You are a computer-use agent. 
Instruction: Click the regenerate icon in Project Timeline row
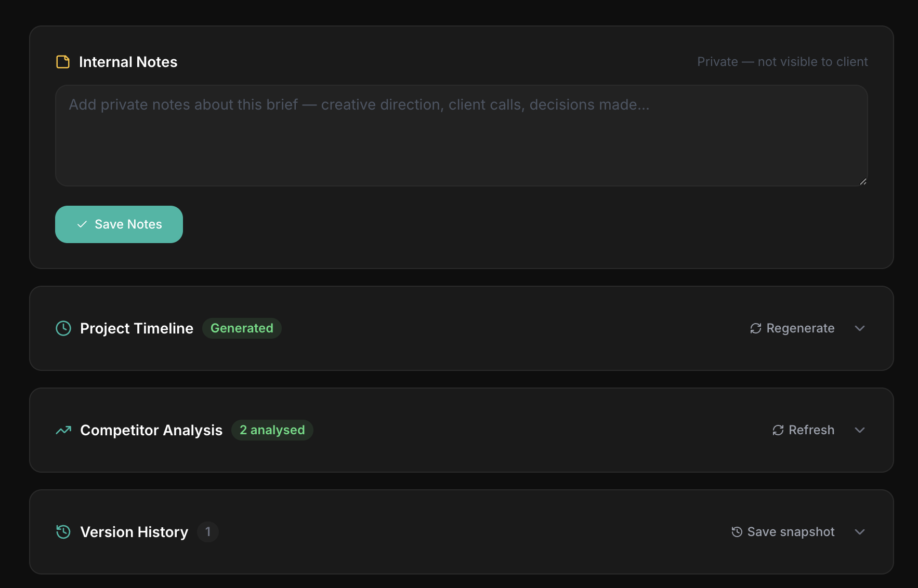tap(756, 328)
